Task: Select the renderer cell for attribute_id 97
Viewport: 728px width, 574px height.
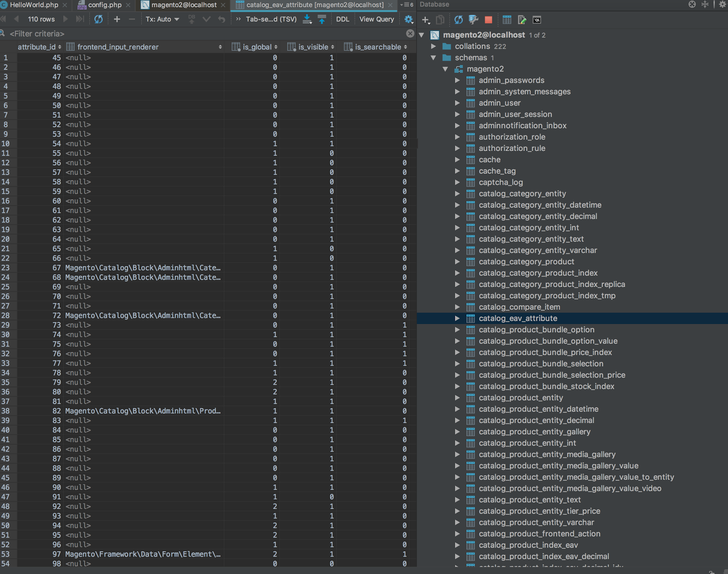Action: [x=143, y=554]
